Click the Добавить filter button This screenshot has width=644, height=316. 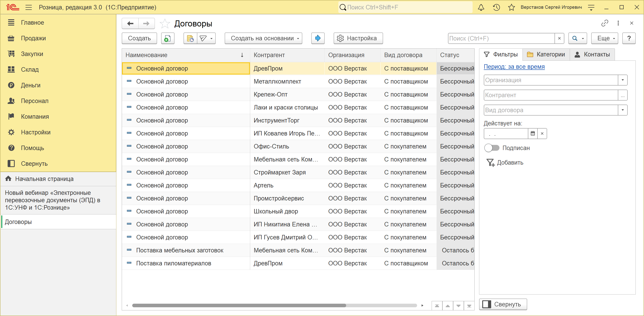pos(505,163)
